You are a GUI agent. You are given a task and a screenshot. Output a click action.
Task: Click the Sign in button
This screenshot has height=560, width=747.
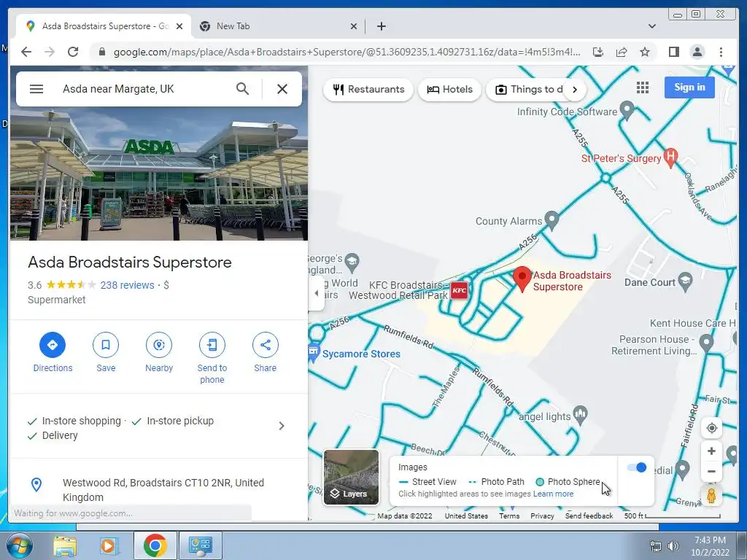[689, 87]
